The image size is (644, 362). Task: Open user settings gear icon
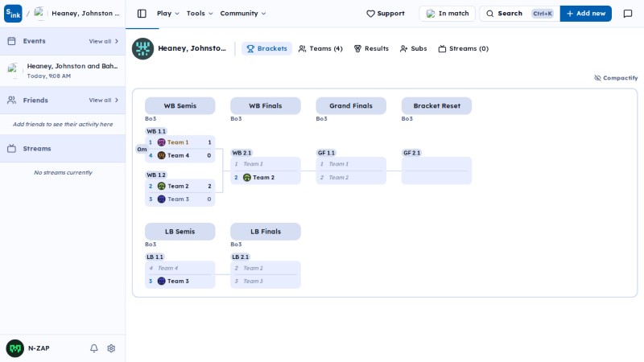[x=111, y=348]
